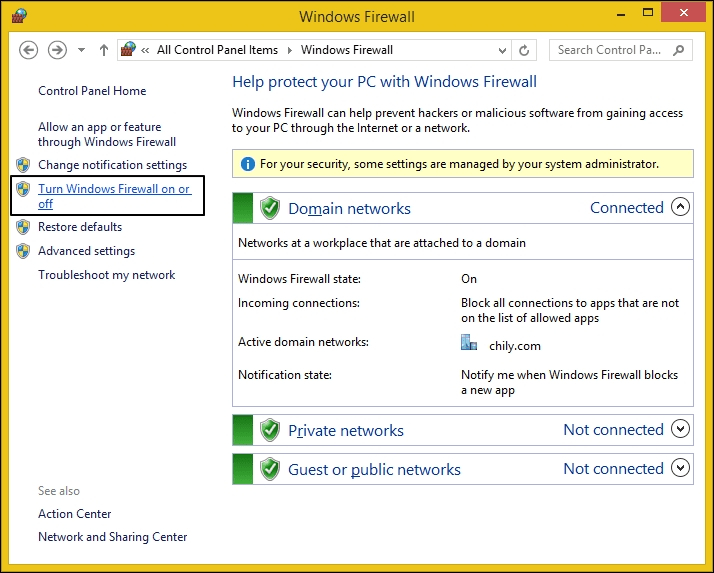Viewport: 714px width, 573px height.
Task: Select All Control Panel Items breadcrumb
Action: pyautogui.click(x=217, y=50)
